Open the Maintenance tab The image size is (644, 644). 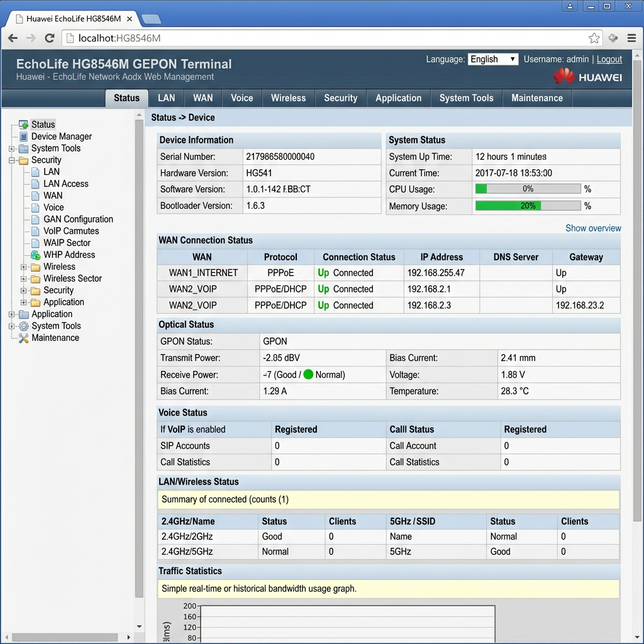pos(537,98)
